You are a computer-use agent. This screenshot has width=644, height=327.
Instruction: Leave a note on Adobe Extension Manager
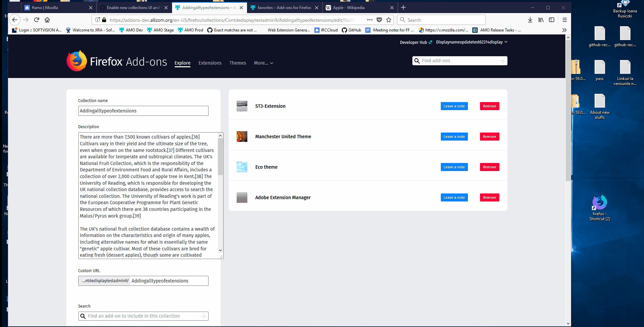[454, 197]
